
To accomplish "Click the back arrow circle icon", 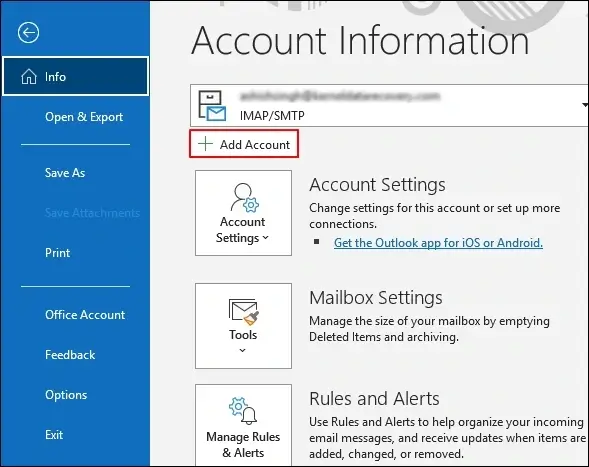I will coord(28,33).
